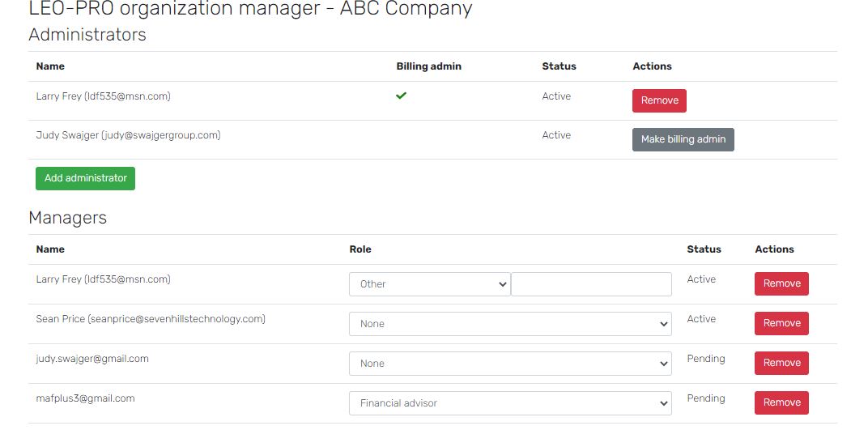Click Sean Price's Active status

701,319
